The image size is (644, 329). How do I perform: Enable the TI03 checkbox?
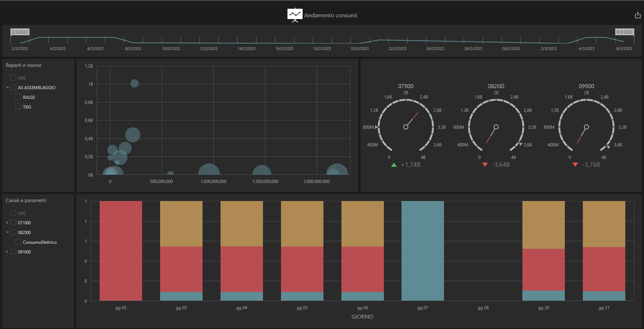(x=18, y=106)
